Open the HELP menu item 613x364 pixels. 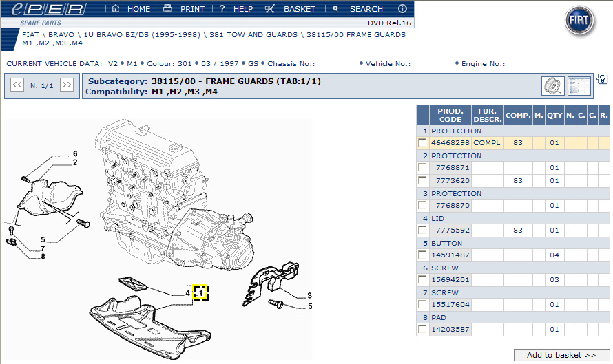242,9
